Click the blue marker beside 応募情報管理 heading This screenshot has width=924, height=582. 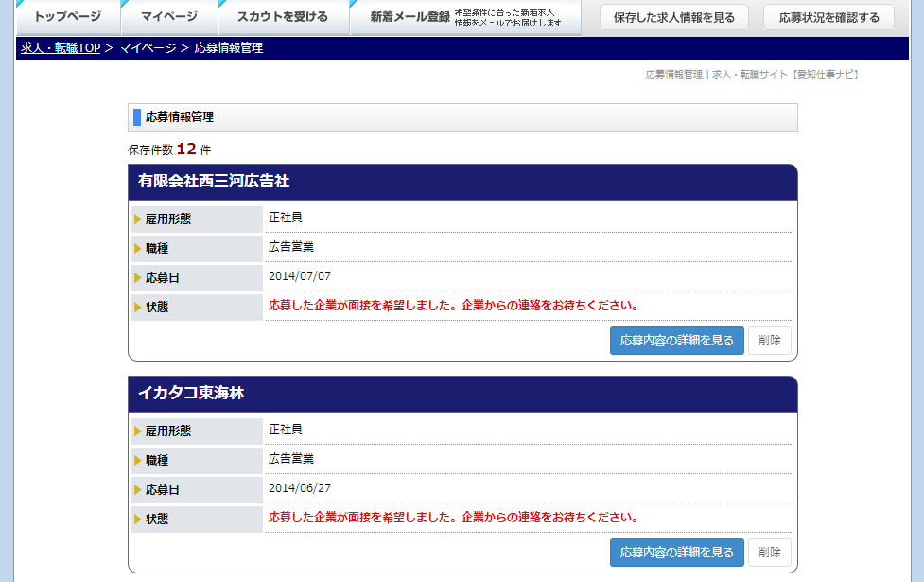pos(137,117)
